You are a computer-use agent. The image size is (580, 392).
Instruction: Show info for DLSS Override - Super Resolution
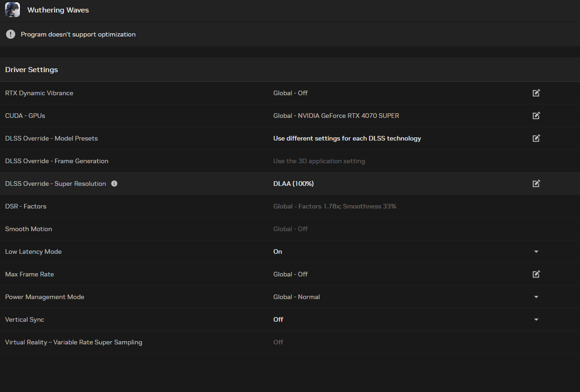pos(114,184)
